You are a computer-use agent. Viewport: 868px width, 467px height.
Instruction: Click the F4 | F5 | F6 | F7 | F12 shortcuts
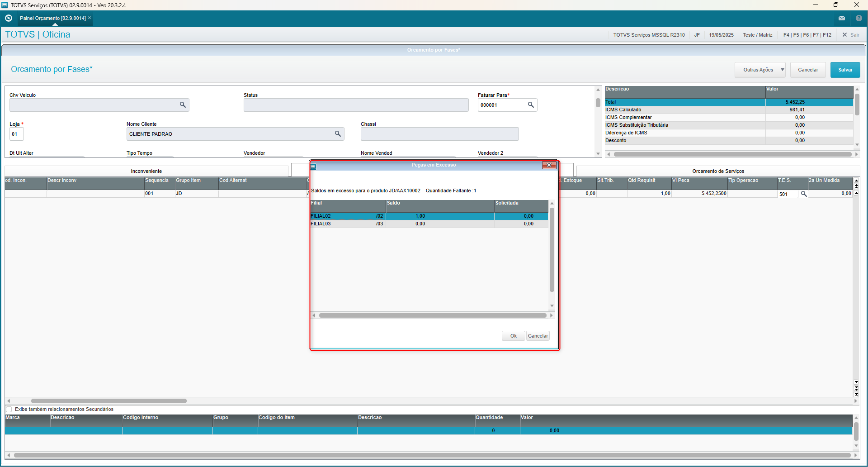coord(807,35)
